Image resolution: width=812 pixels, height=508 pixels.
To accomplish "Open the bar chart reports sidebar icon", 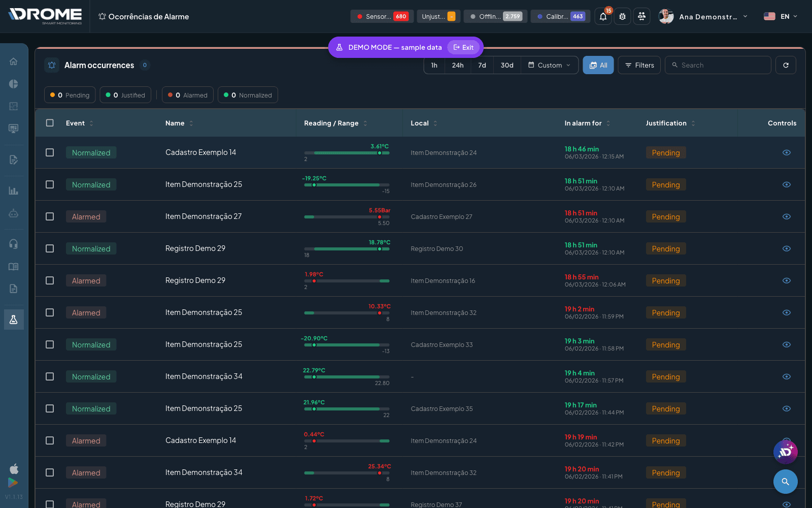I will 14,191.
